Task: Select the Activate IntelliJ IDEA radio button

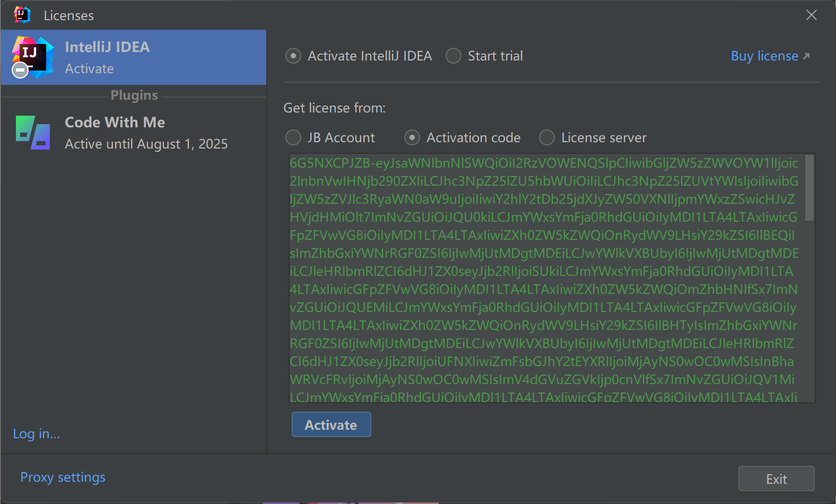Action: [293, 56]
